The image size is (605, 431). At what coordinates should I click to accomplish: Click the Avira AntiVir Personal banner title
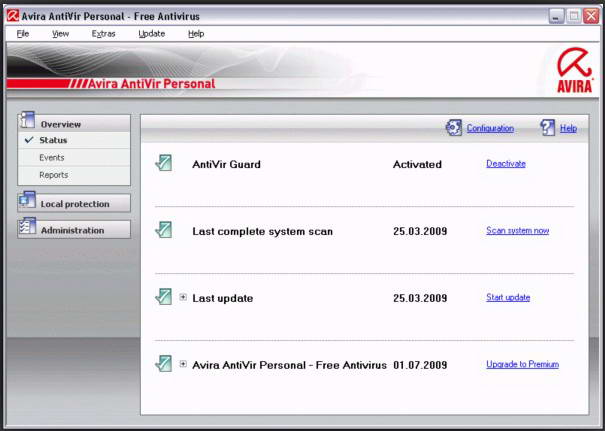coord(152,84)
